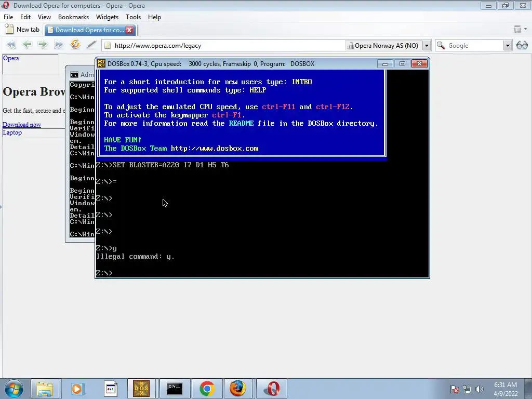Click the Opera logo in the title bar
532x399 pixels.
5,5
